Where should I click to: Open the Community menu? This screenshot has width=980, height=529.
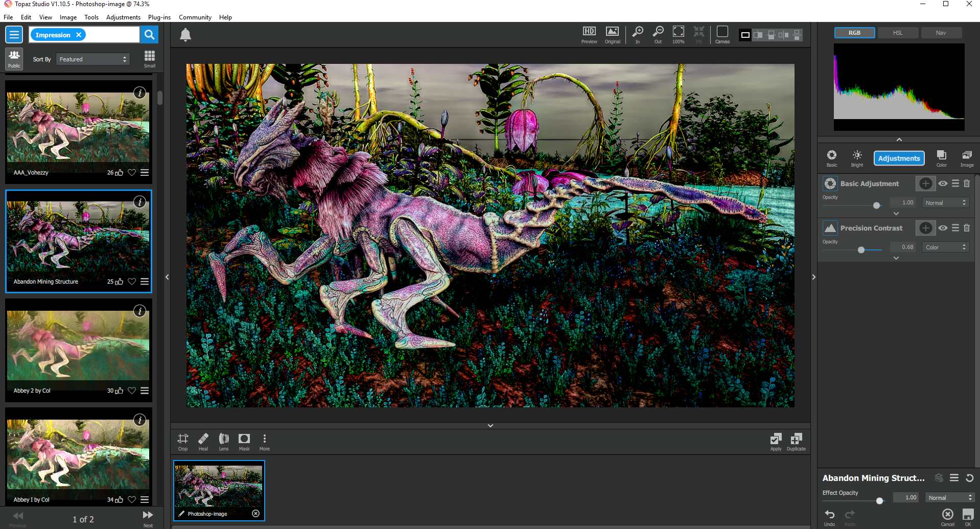(x=195, y=17)
